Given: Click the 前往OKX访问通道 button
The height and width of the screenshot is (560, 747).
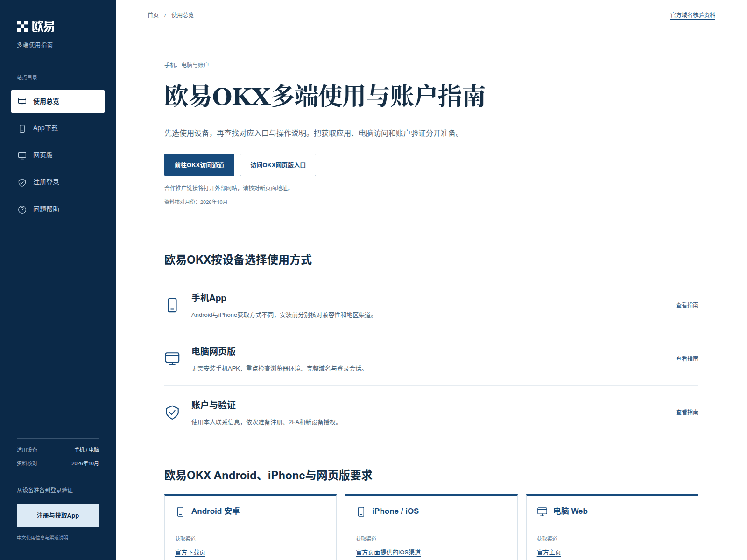Looking at the screenshot, I should [x=199, y=165].
